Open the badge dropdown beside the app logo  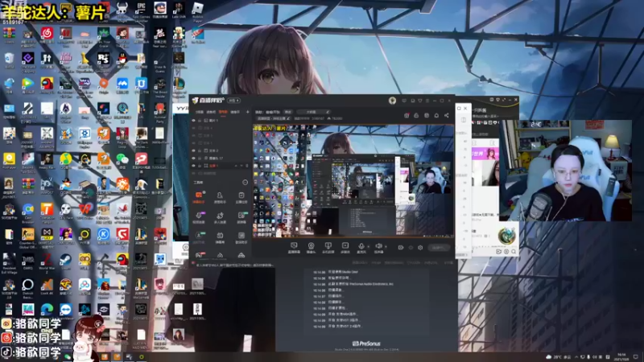234,101
